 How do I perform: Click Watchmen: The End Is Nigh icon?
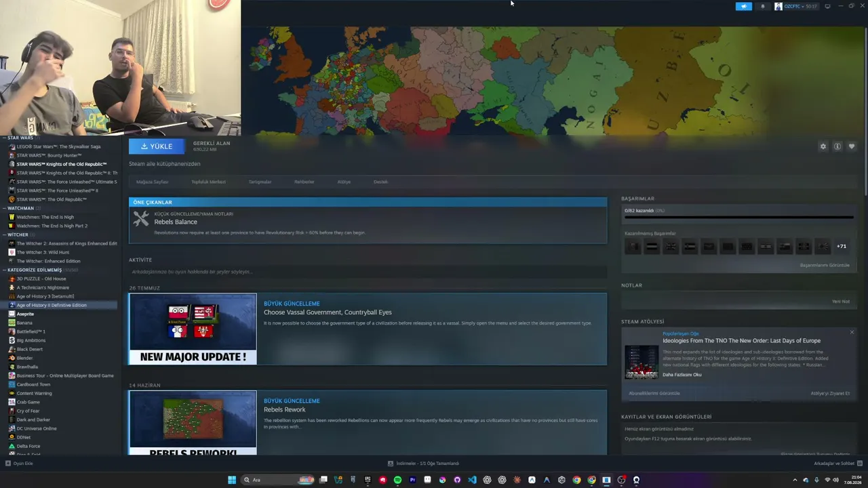click(x=12, y=217)
